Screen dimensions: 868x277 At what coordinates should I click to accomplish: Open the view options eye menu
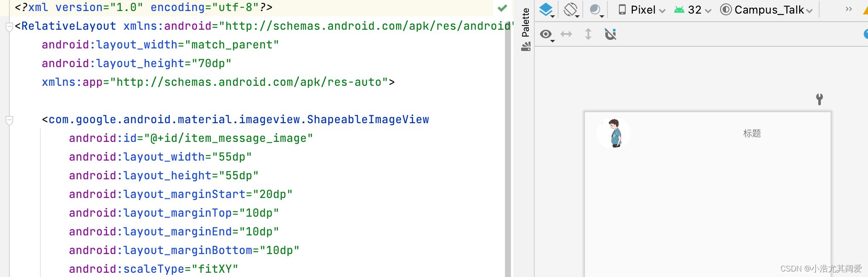click(547, 34)
